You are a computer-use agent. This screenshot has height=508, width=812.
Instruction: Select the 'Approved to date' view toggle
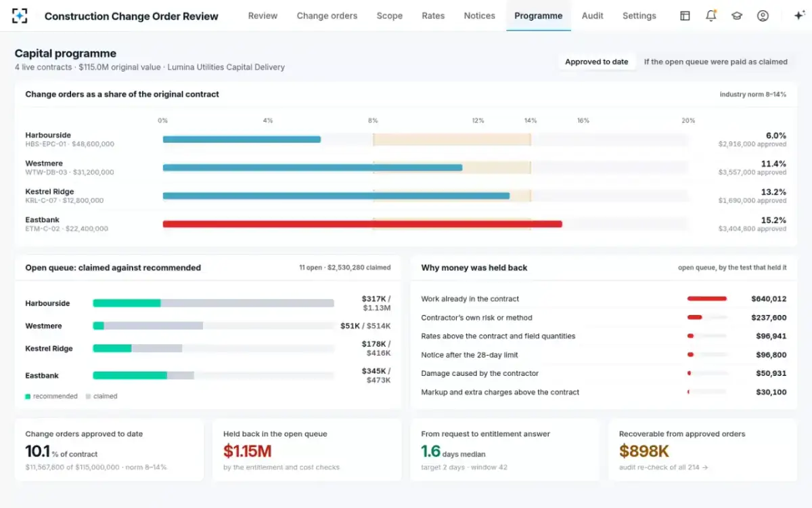(x=596, y=62)
